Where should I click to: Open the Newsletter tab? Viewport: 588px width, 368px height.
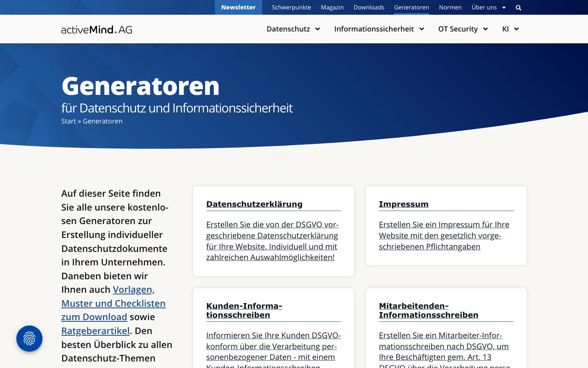click(x=238, y=7)
